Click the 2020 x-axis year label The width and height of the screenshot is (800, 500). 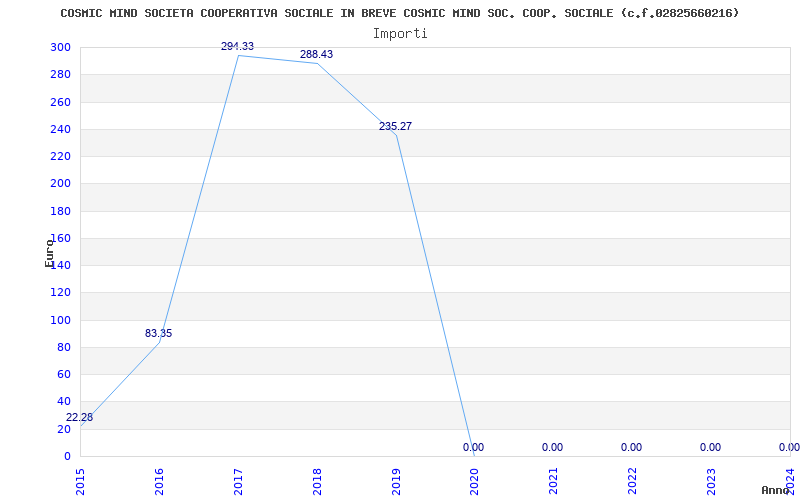[x=475, y=481]
